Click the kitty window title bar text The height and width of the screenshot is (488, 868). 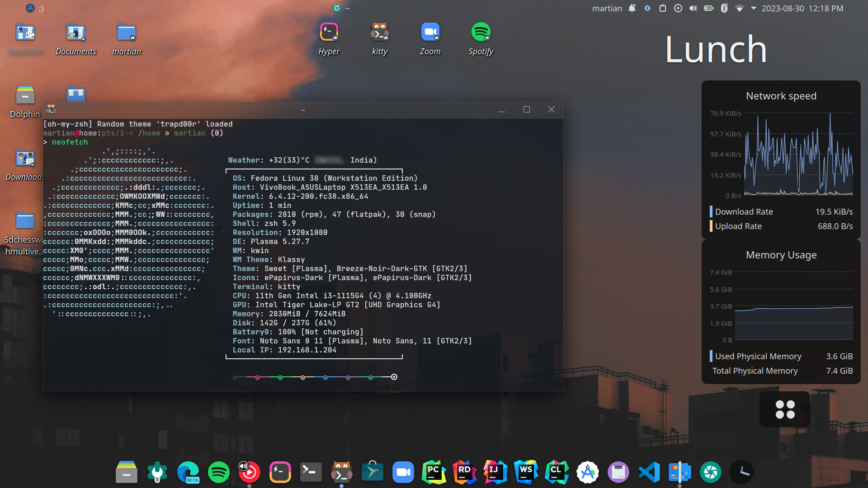click(303, 110)
